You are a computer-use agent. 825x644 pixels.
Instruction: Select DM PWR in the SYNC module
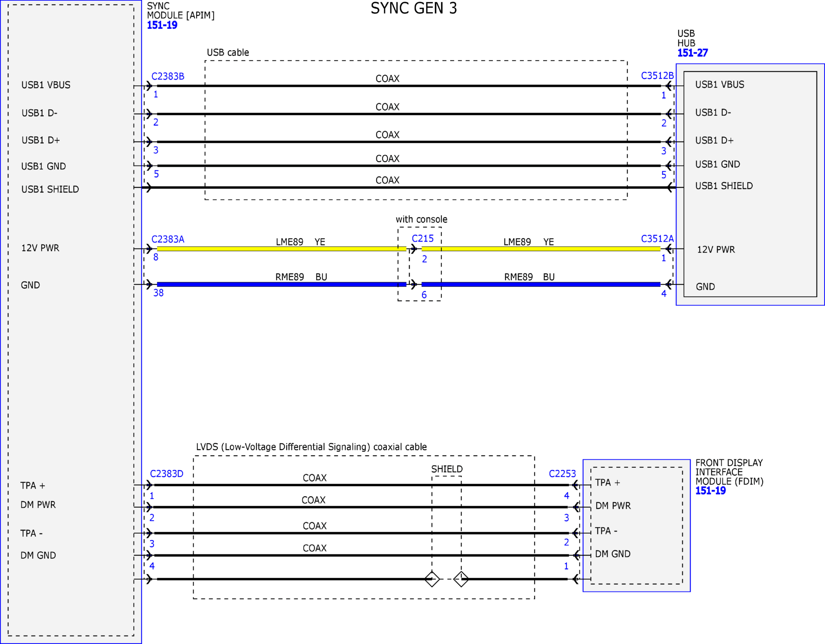[38, 505]
